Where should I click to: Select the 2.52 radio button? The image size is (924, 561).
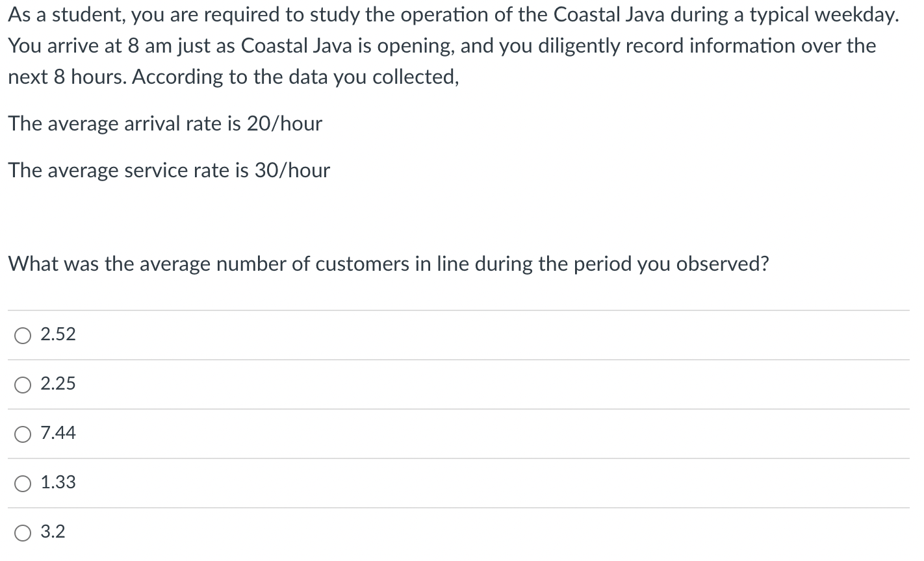23,336
